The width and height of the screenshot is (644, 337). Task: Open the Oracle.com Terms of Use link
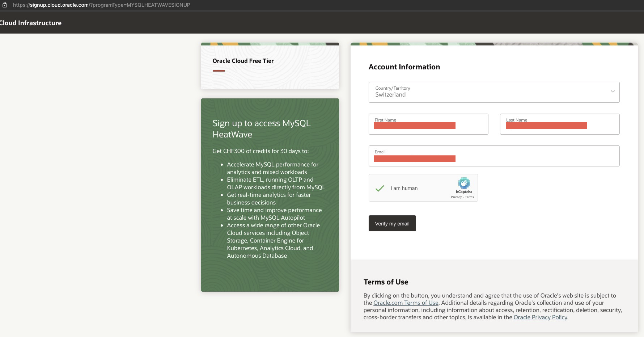coord(406,303)
